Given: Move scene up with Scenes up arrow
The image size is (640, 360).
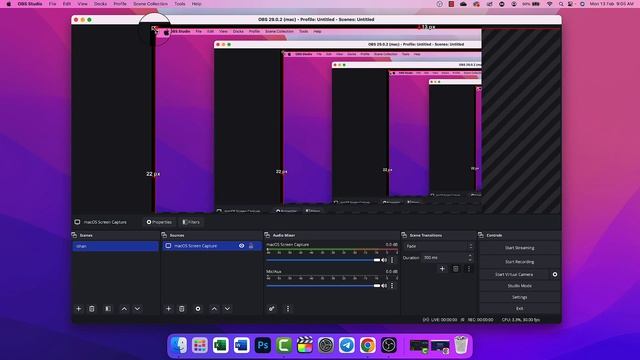Looking at the screenshot, I should (124, 309).
